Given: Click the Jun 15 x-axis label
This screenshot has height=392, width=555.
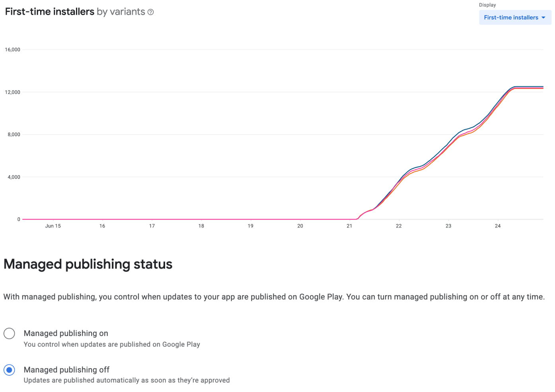Looking at the screenshot, I should coord(53,226).
